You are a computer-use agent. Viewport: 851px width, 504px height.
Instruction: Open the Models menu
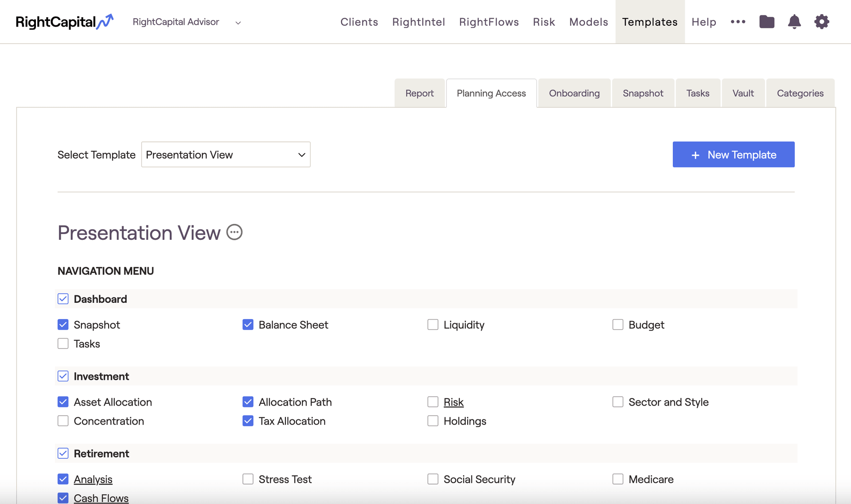point(589,22)
